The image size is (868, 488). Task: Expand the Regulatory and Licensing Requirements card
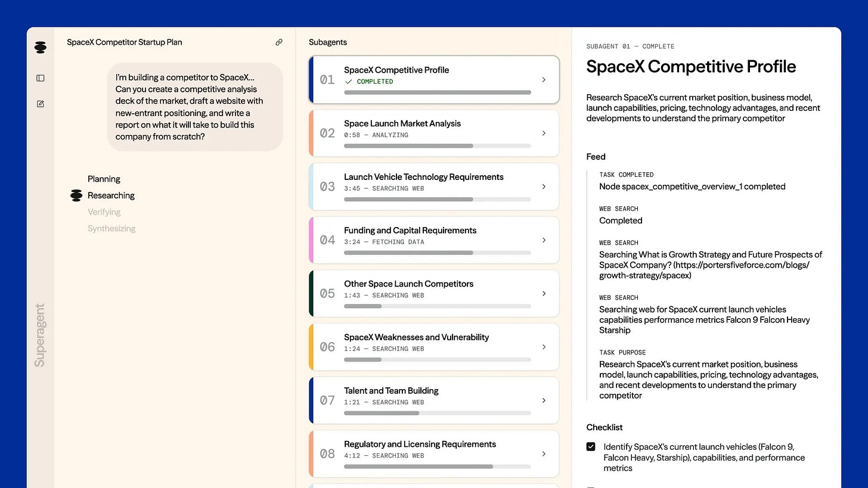coord(543,453)
